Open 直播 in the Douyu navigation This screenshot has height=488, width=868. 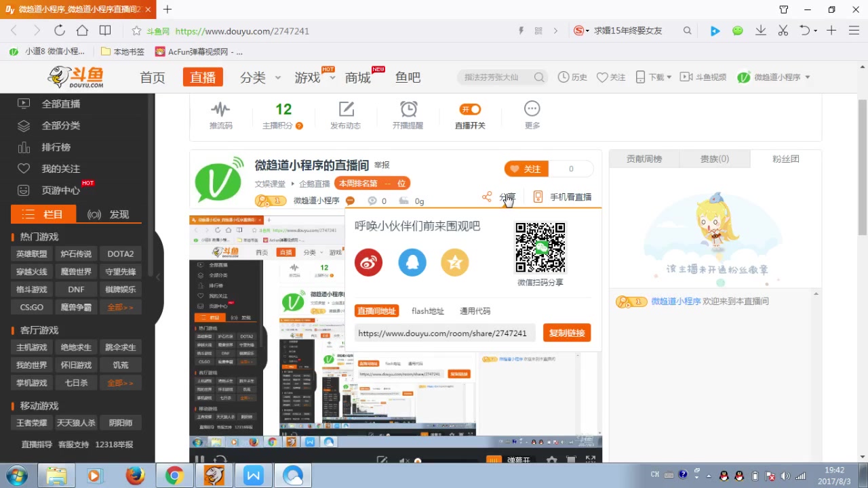coord(203,77)
